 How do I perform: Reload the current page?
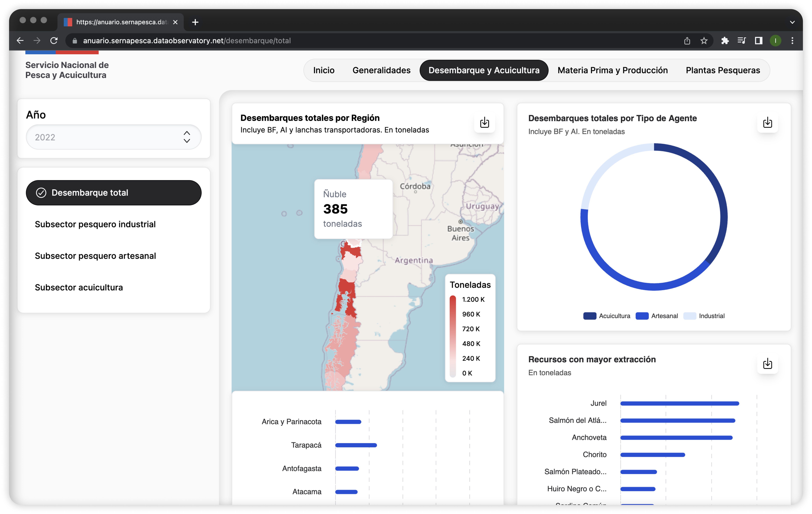click(54, 40)
